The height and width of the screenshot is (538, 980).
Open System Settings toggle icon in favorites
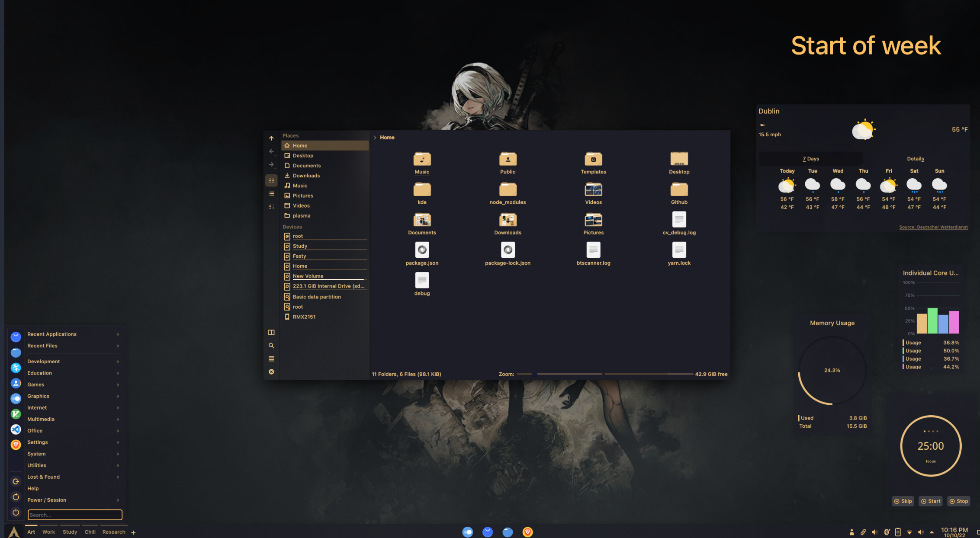(x=16, y=399)
